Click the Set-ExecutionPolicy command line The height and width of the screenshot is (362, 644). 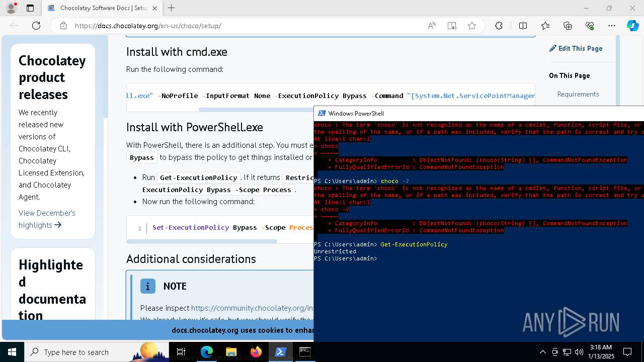pyautogui.click(x=232, y=228)
